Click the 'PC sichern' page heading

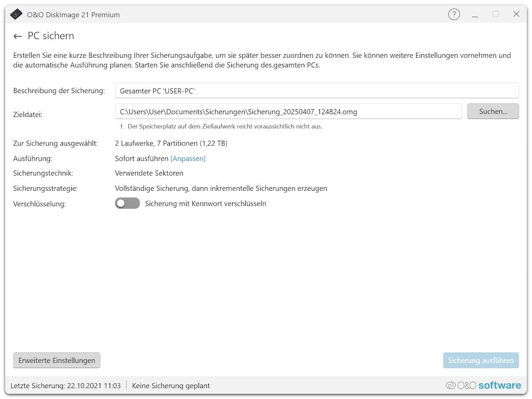(x=51, y=36)
